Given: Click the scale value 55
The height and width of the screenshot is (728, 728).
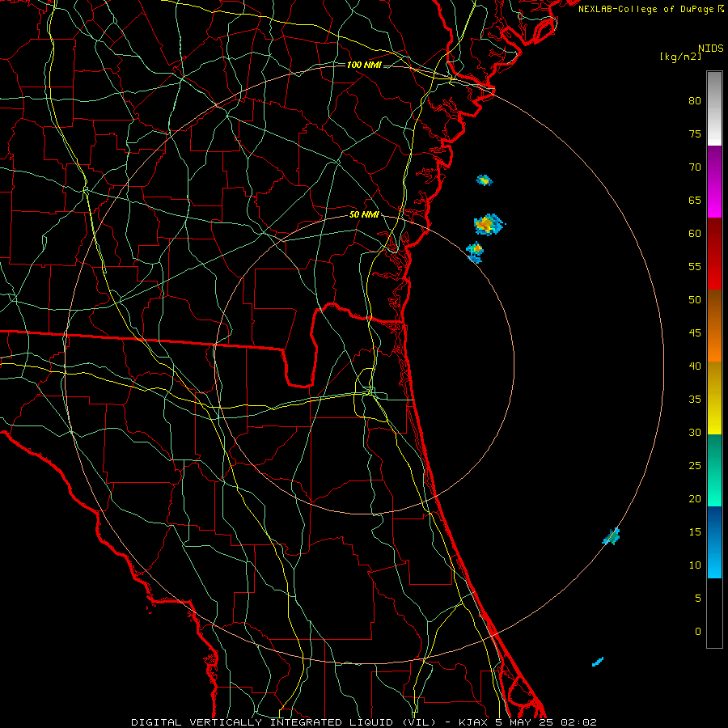Looking at the screenshot, I should 695,267.
